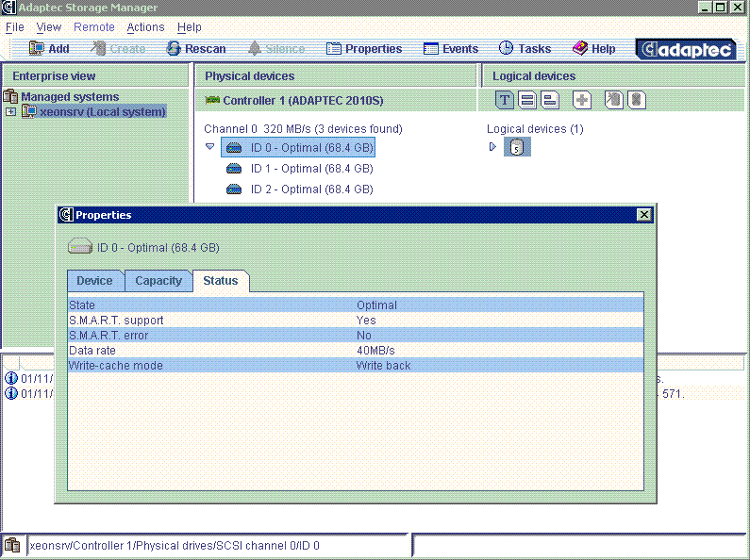The width and height of the screenshot is (750, 560).
Task: Switch to the Capacity tab
Action: (158, 281)
